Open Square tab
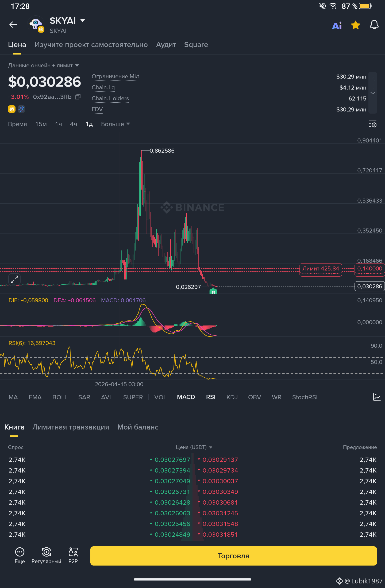This screenshot has width=385, height=588. pyautogui.click(x=196, y=45)
